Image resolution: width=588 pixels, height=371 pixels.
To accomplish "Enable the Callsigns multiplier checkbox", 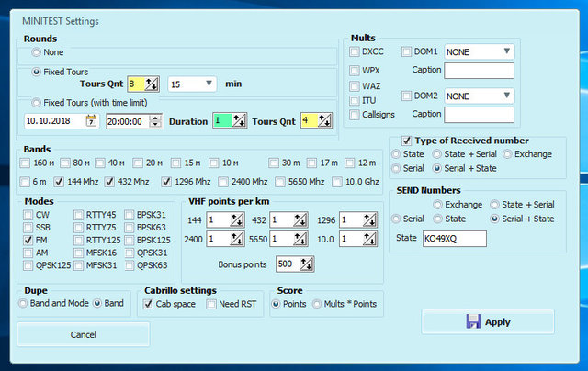I will [355, 114].
